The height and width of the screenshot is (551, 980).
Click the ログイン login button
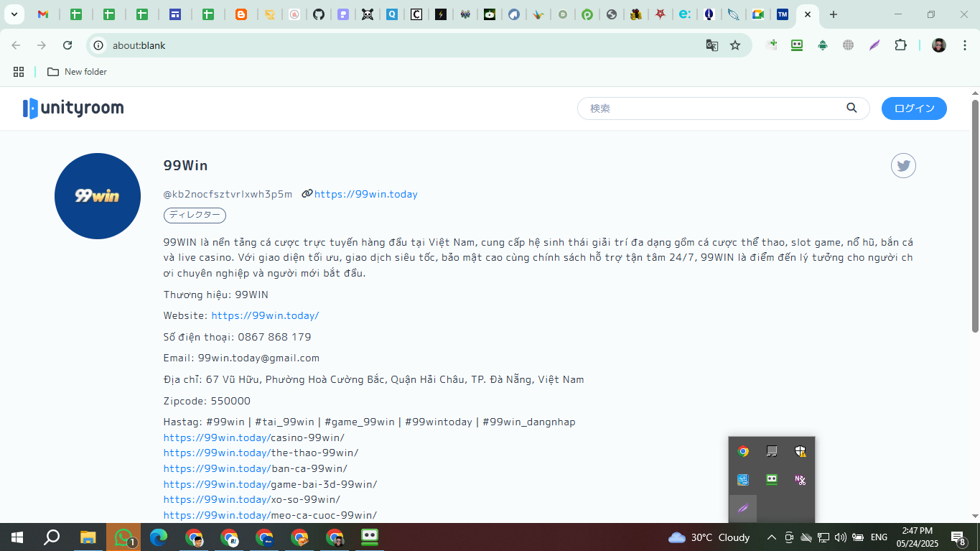(x=914, y=108)
